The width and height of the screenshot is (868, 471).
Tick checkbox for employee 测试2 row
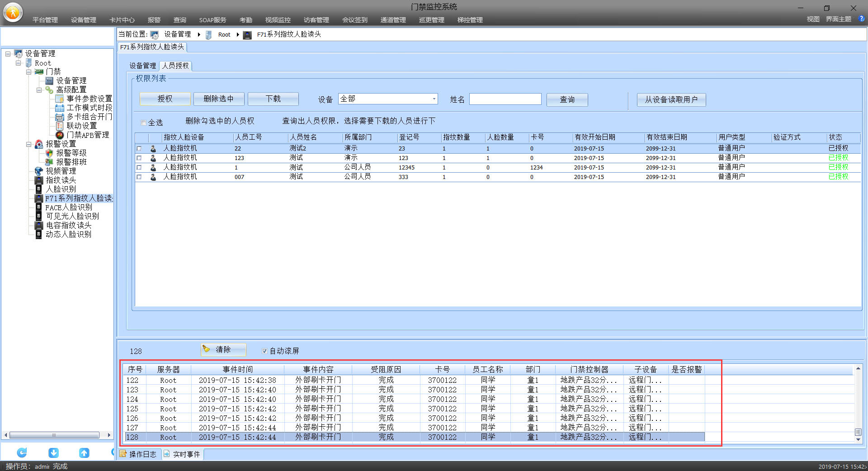pyautogui.click(x=139, y=148)
